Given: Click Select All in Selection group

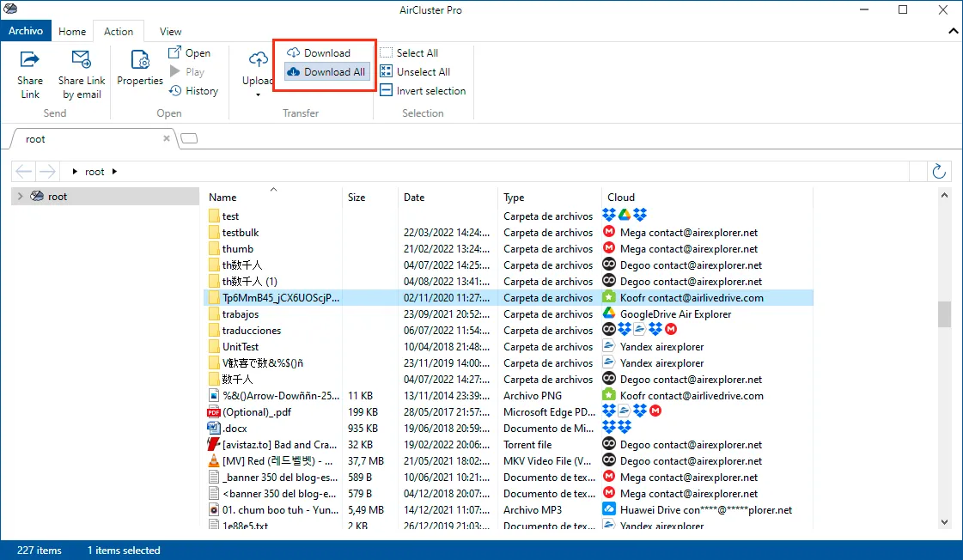Looking at the screenshot, I should 409,52.
